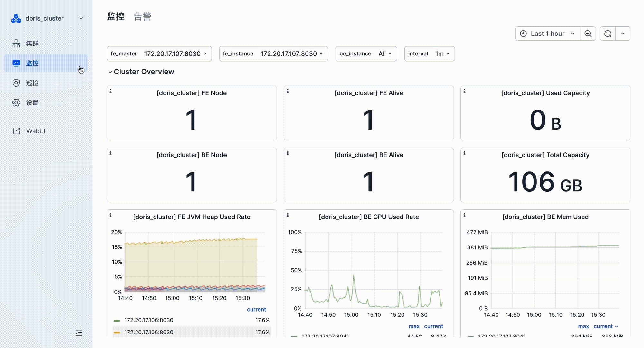The image size is (644, 348).
Task: Click green swatch for first 172.20.17.106:8030 series
Action: click(x=117, y=320)
